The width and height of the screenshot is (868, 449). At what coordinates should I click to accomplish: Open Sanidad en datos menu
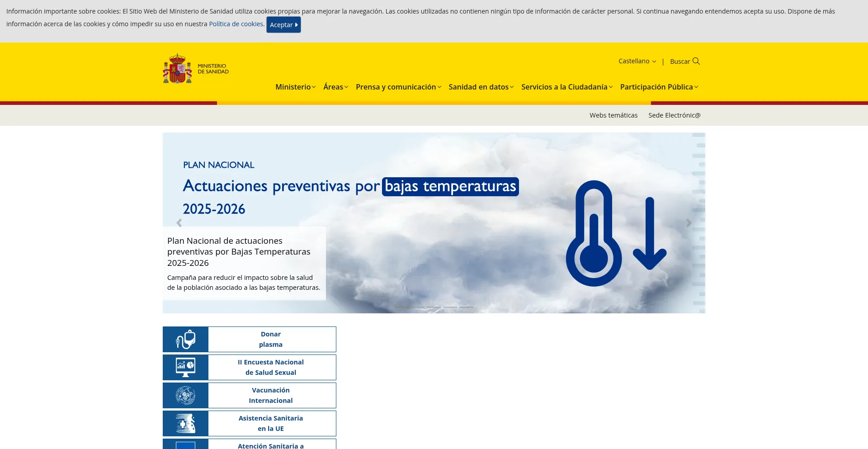(481, 87)
